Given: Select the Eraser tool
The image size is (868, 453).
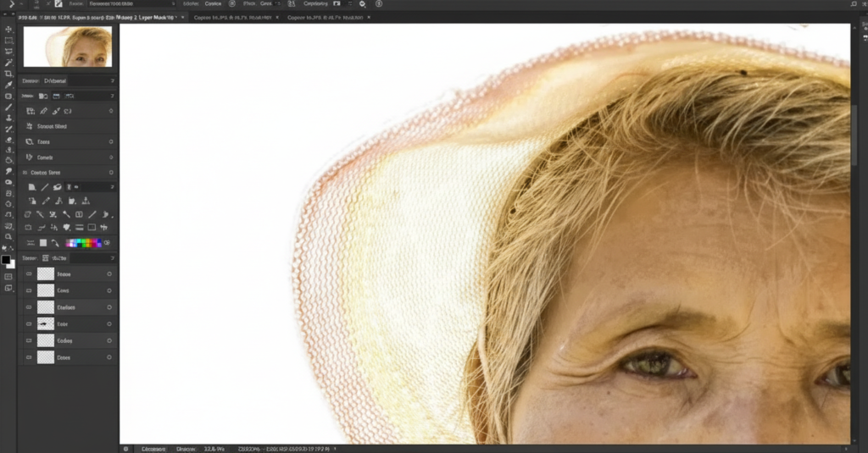Looking at the screenshot, I should (8, 140).
